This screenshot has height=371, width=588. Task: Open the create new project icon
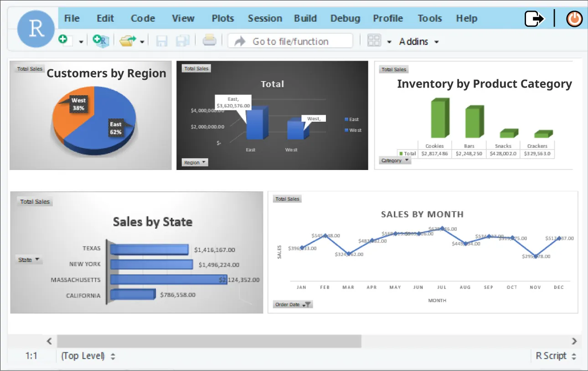pyautogui.click(x=100, y=41)
